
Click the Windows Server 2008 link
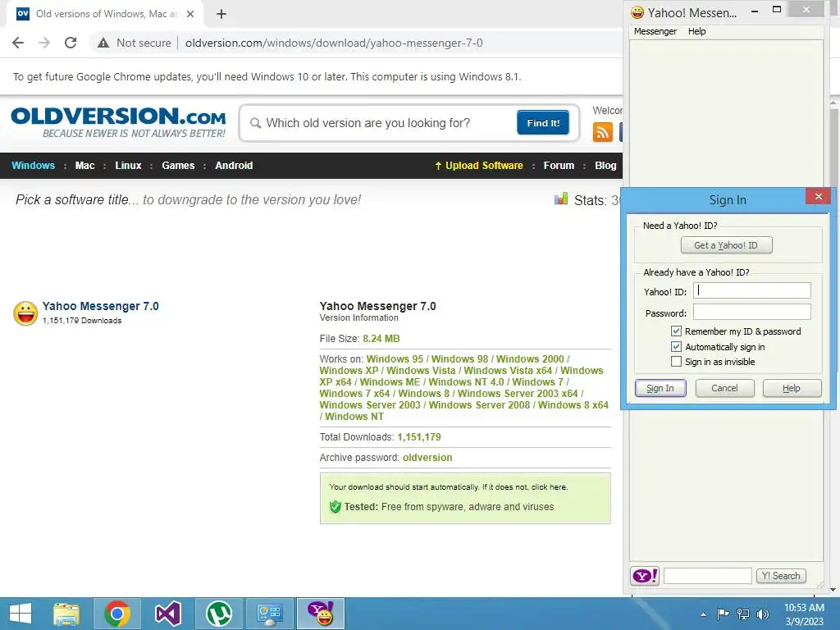(479, 405)
